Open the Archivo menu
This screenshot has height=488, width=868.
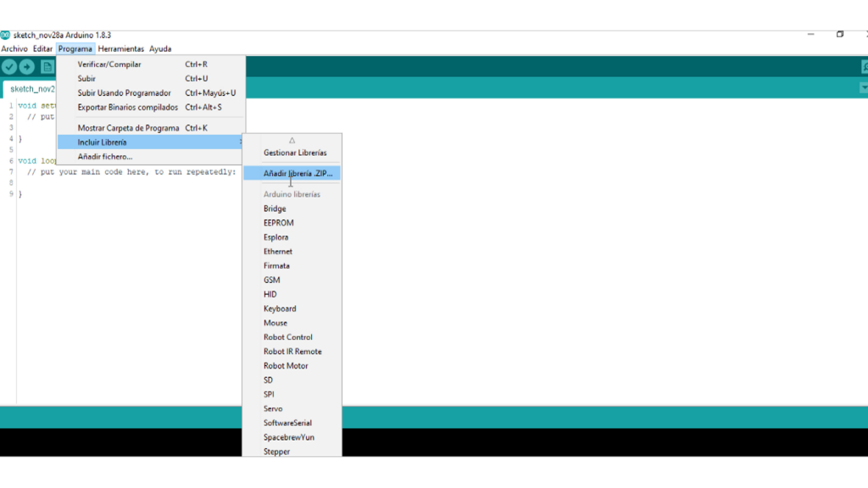(14, 49)
